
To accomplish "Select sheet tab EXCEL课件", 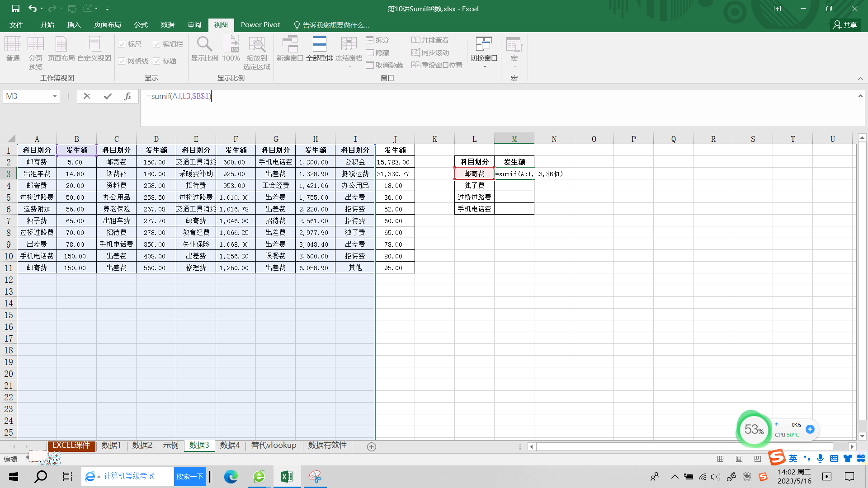I will click(x=71, y=446).
